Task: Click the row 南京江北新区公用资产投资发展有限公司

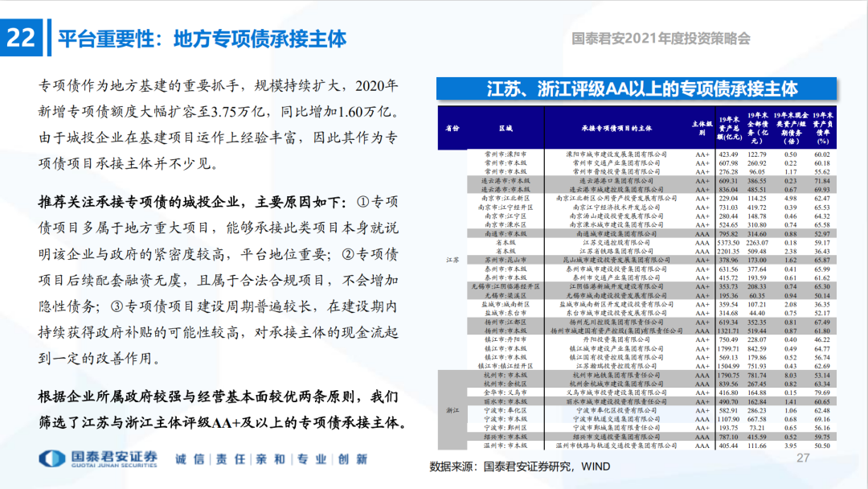Action: 652,199
